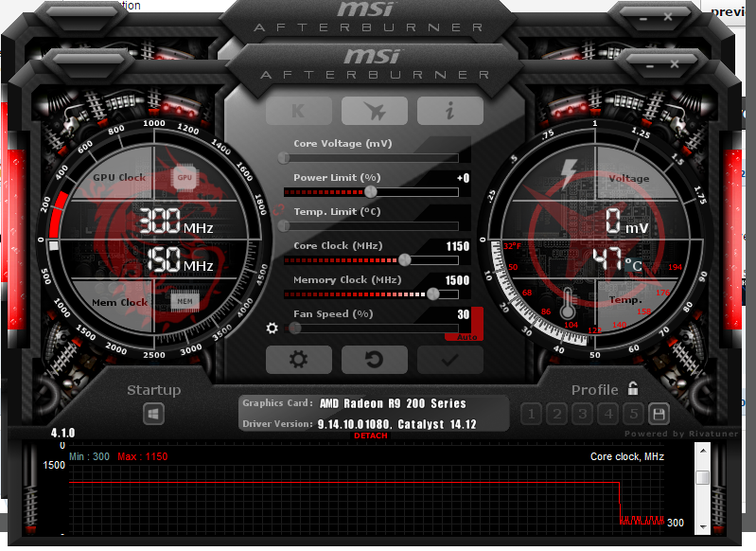The width and height of the screenshot is (756, 551).
Task: Click the hardware monitor scrollbar thumb
Action: [x=703, y=477]
